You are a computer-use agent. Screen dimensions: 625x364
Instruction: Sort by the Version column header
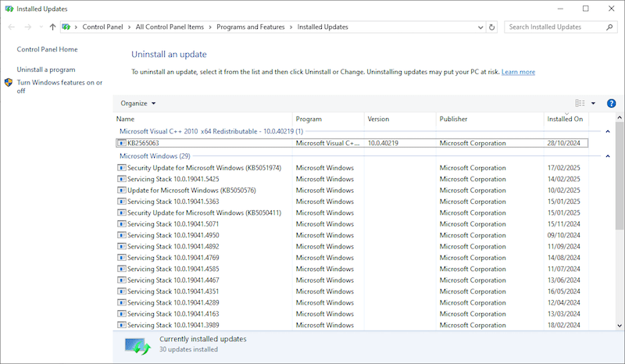(400, 119)
